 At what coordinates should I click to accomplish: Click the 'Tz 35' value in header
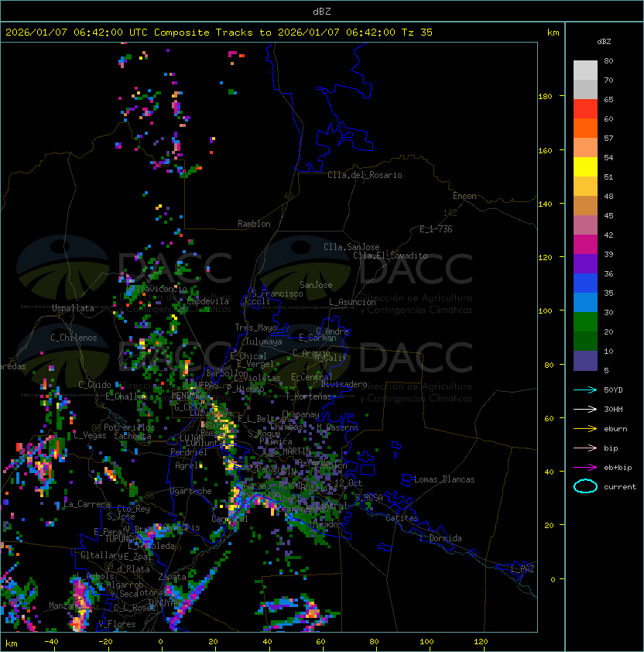(x=417, y=33)
